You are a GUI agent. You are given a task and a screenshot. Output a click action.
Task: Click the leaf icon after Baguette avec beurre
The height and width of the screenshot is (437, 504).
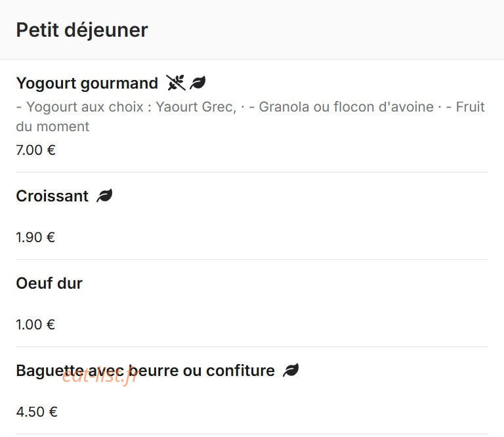click(291, 370)
